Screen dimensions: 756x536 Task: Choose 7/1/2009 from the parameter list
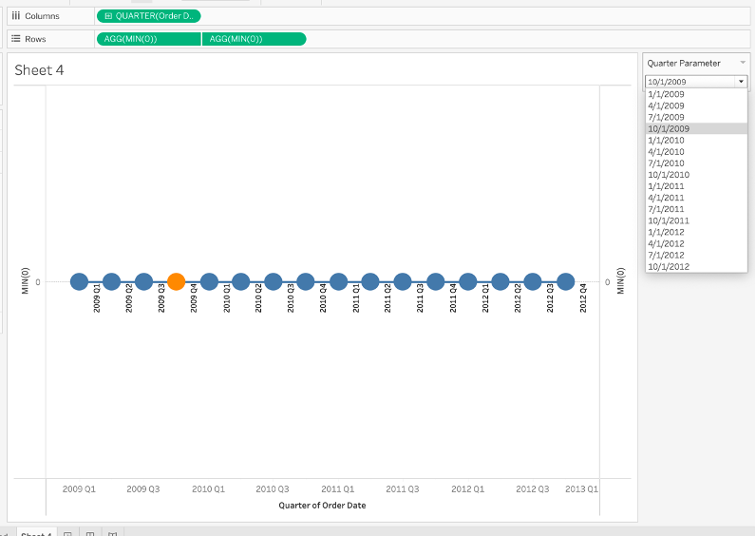tap(696, 117)
